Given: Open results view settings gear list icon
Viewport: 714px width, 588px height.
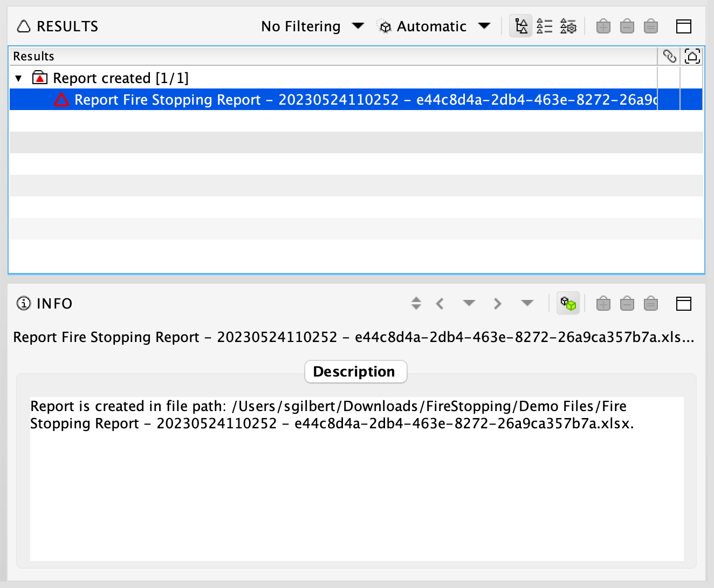Looking at the screenshot, I should point(568,26).
